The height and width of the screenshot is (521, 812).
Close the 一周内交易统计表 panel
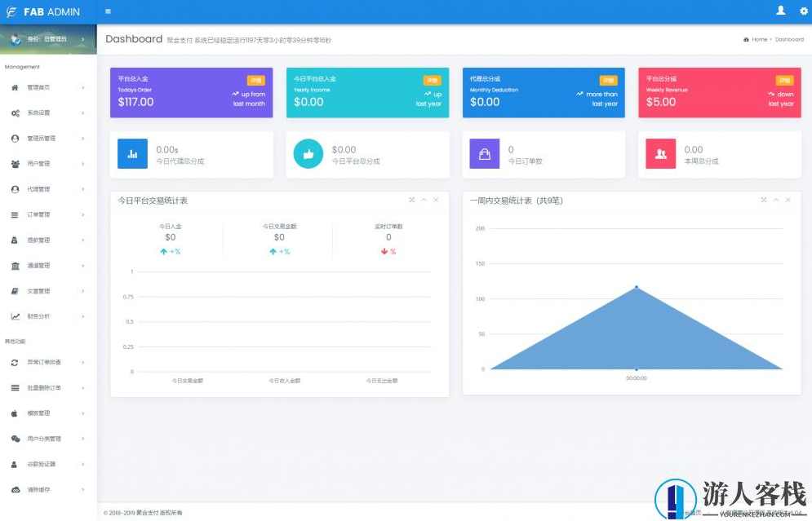(x=789, y=200)
